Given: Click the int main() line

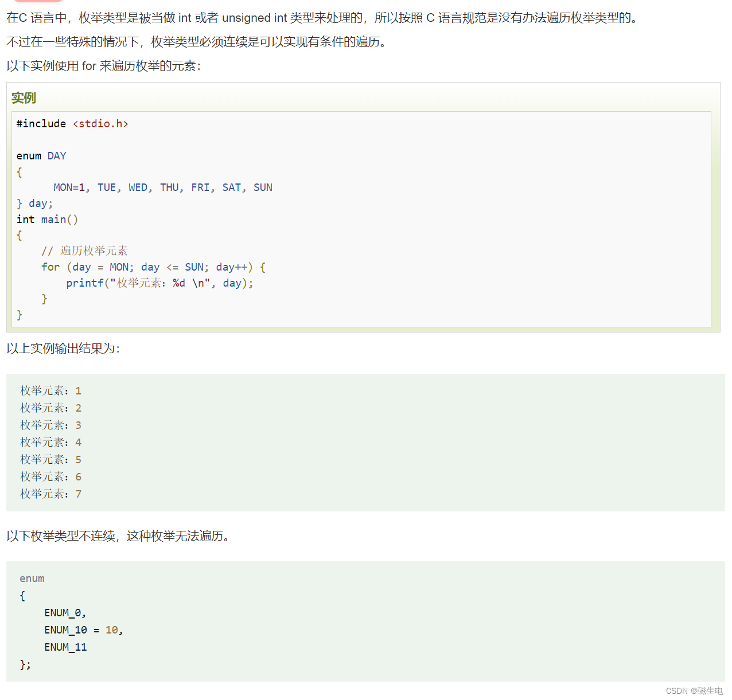Looking at the screenshot, I should [47, 219].
